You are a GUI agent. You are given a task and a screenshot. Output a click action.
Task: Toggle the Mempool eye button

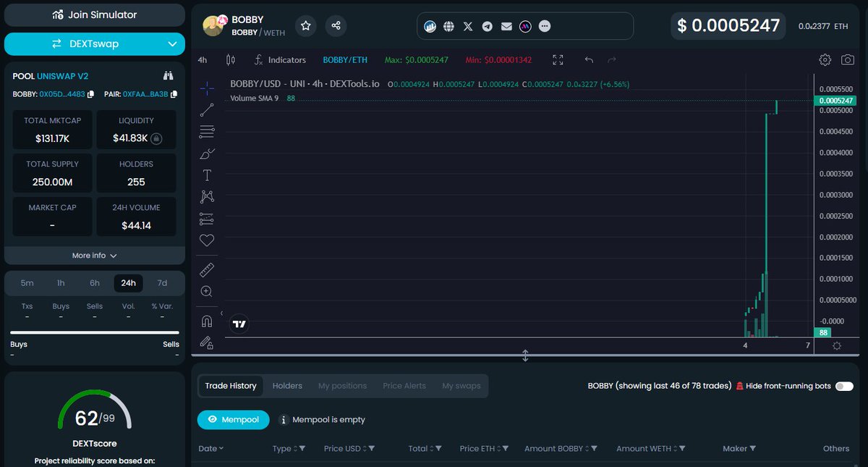(234, 419)
